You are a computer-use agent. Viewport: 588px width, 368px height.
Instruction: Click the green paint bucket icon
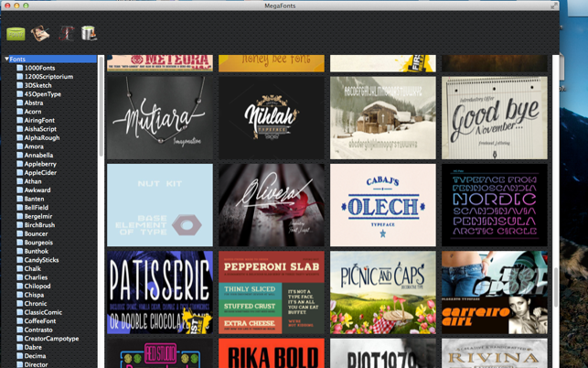(x=89, y=33)
